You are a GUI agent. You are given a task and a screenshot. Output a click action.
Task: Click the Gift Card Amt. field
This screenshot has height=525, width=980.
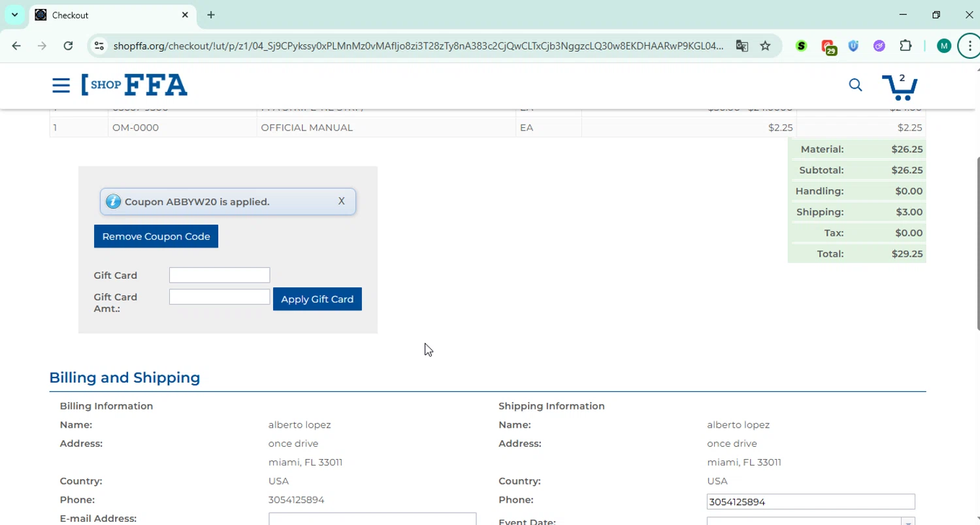tap(220, 297)
